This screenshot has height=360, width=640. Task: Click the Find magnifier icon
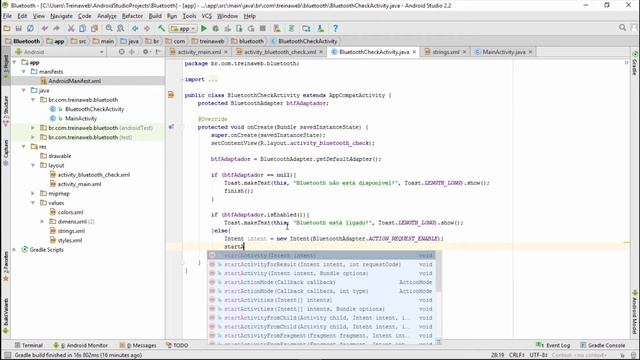click(109, 29)
